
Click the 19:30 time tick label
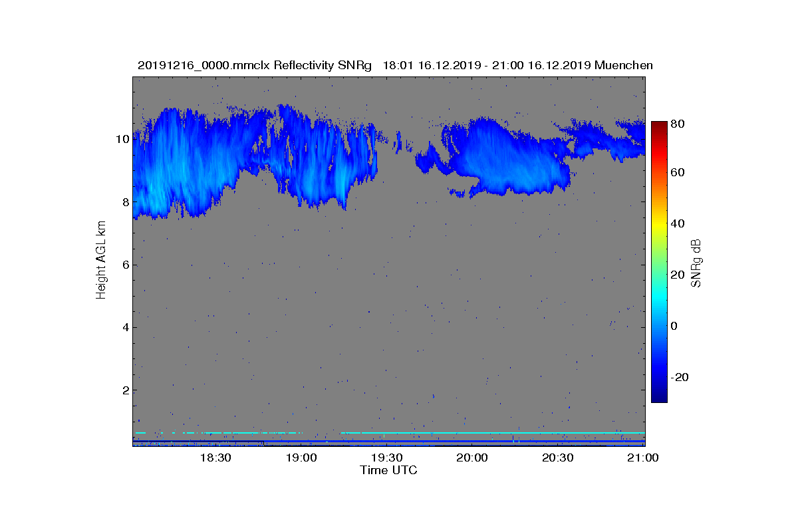pos(386,458)
